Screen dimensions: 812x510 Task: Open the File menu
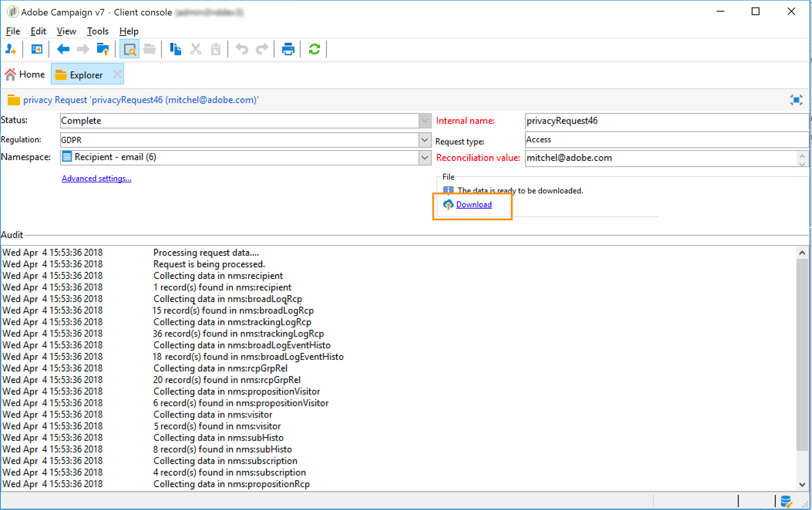pos(13,31)
